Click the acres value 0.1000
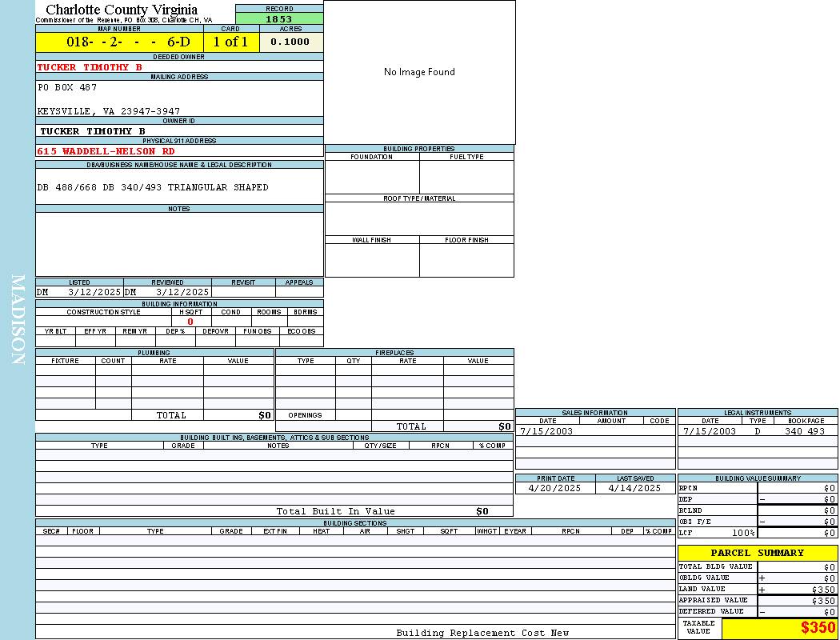 (290, 42)
